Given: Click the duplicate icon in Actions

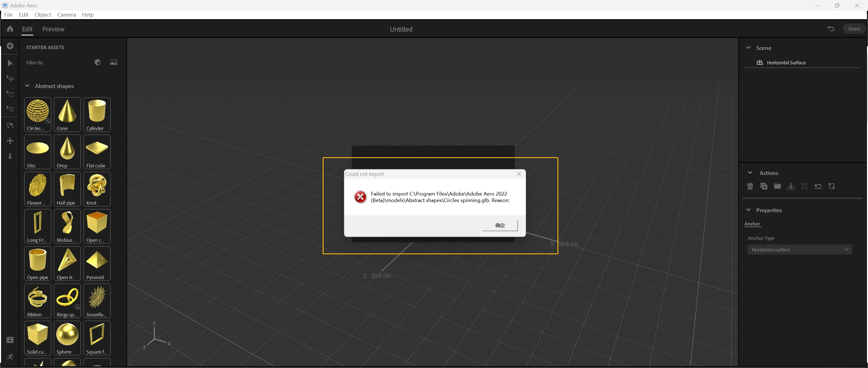Looking at the screenshot, I should coord(763,186).
